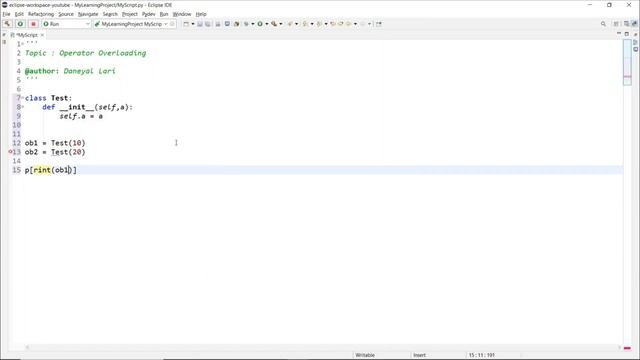Click the '@author: Daneyal Lari' line
Viewport: 640px width, 360px height.
70,71
